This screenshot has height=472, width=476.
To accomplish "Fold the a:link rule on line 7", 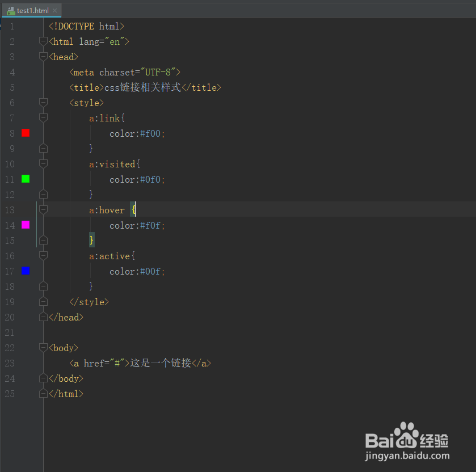I will (44, 118).
